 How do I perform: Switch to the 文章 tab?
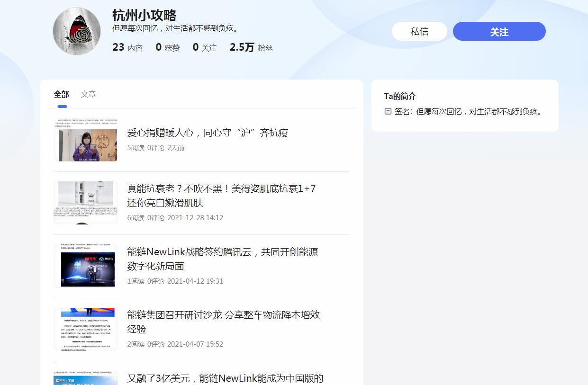click(88, 94)
